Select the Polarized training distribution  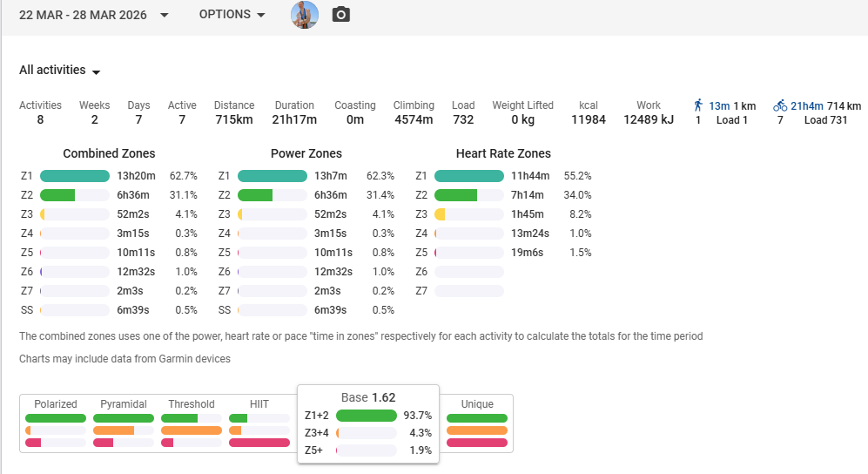click(56, 404)
